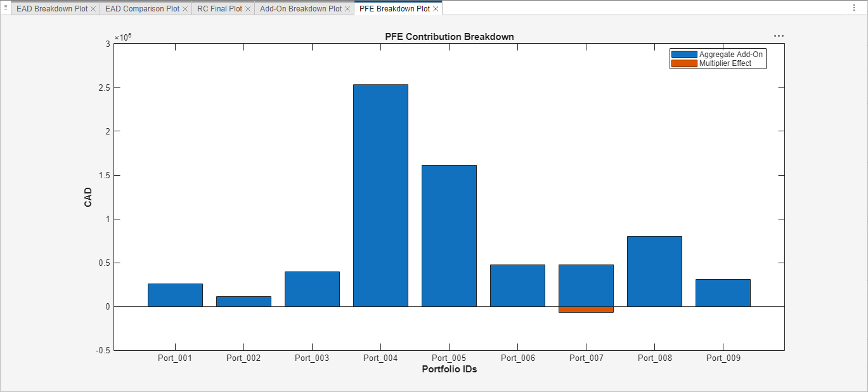The width and height of the screenshot is (868, 392).
Task: Close the Add-On Breakdown Plot tab
Action: [x=346, y=8]
